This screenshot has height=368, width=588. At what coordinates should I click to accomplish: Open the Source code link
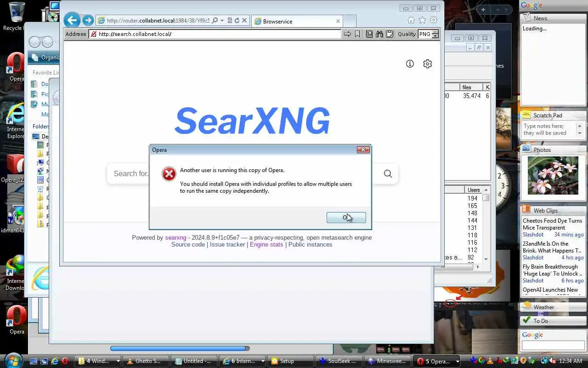pos(188,244)
